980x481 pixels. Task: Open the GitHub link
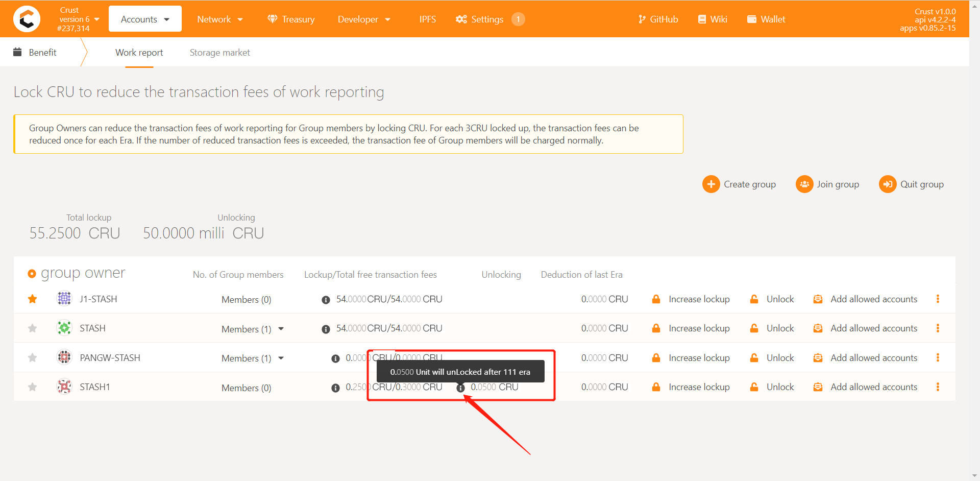(x=658, y=19)
